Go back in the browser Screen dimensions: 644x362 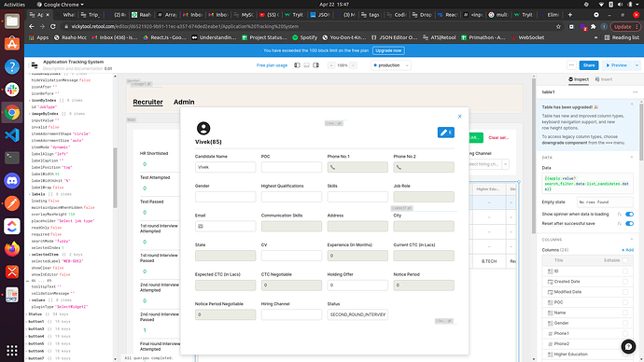(32, 26)
